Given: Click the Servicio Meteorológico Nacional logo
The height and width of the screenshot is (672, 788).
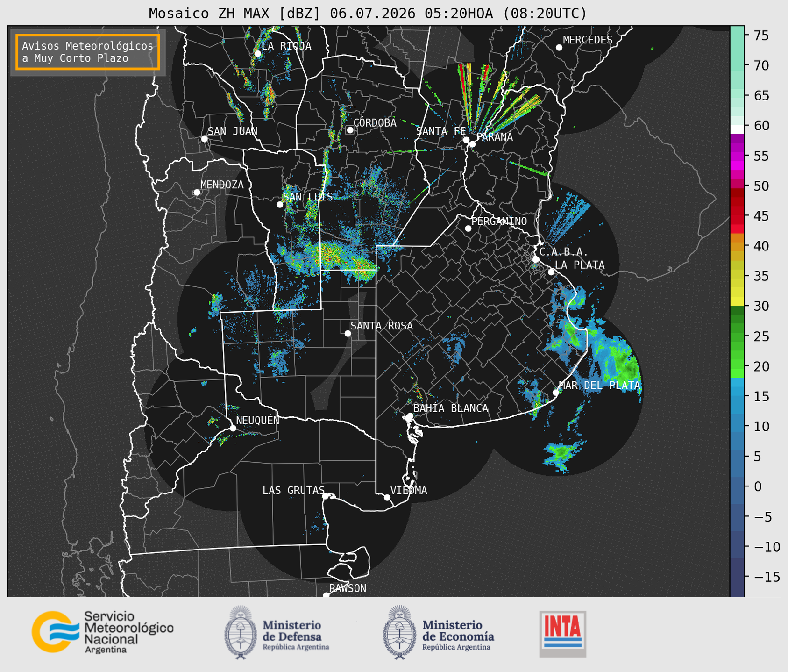Looking at the screenshot, I should (102, 632).
